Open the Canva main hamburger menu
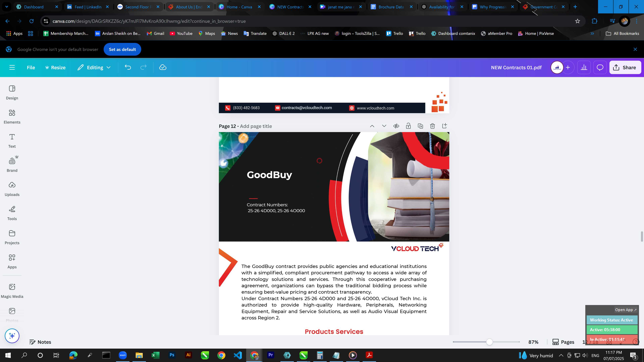 pos(12,67)
